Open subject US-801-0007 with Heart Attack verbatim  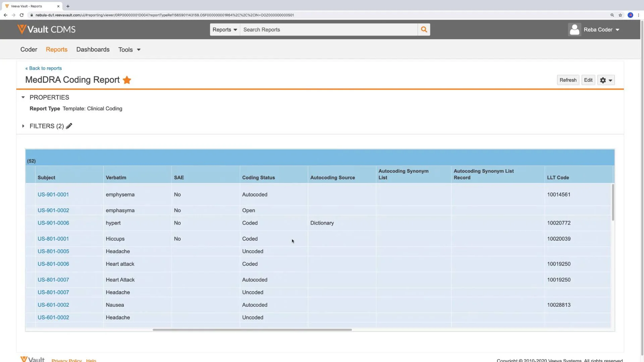53,280
